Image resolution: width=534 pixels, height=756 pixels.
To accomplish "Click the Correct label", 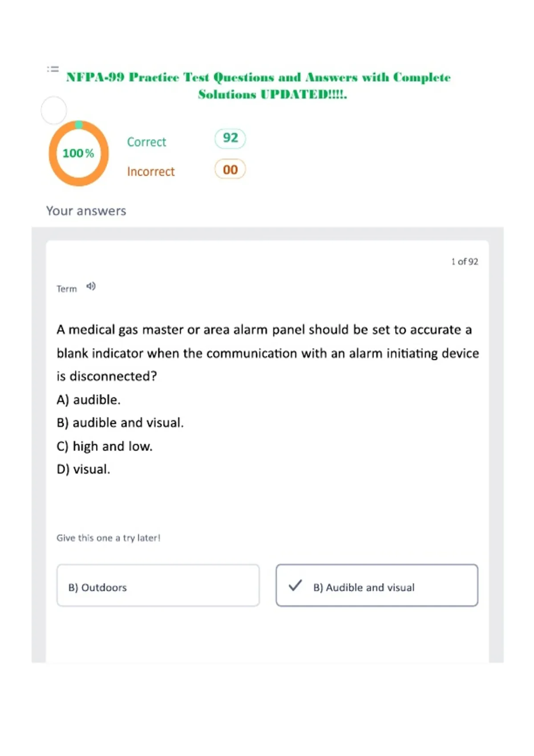I will pyautogui.click(x=146, y=142).
